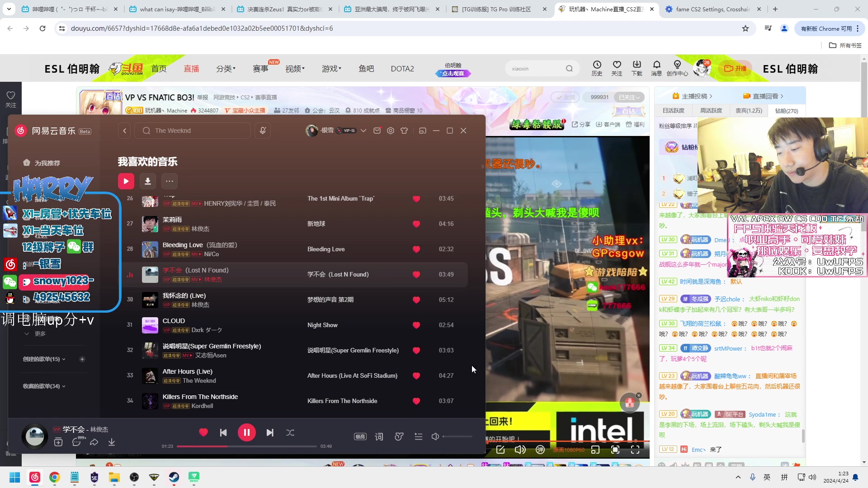Open the sound effects icon in player bar
868x488 pixels.
tap(399, 436)
